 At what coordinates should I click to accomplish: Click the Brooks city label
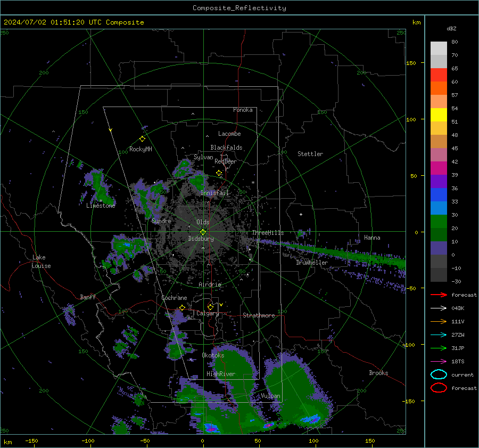(x=378, y=373)
